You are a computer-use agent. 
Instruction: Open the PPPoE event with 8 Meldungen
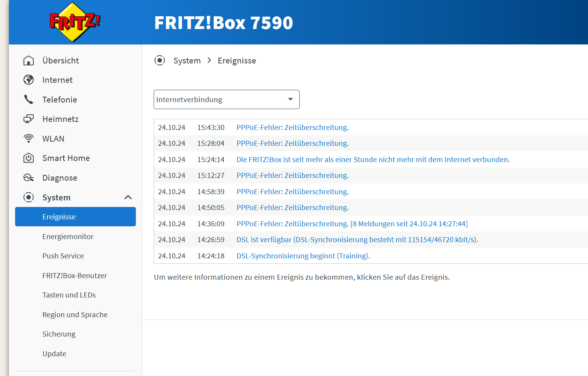[x=352, y=224]
